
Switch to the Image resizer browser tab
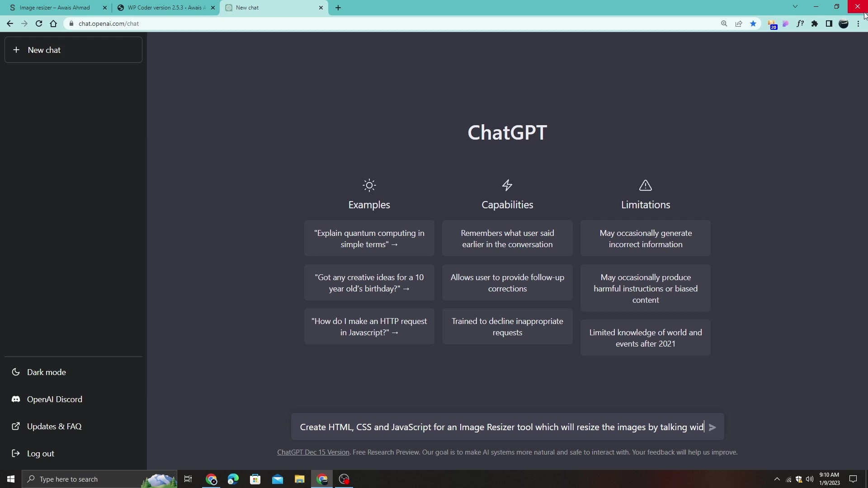pyautogui.click(x=54, y=8)
